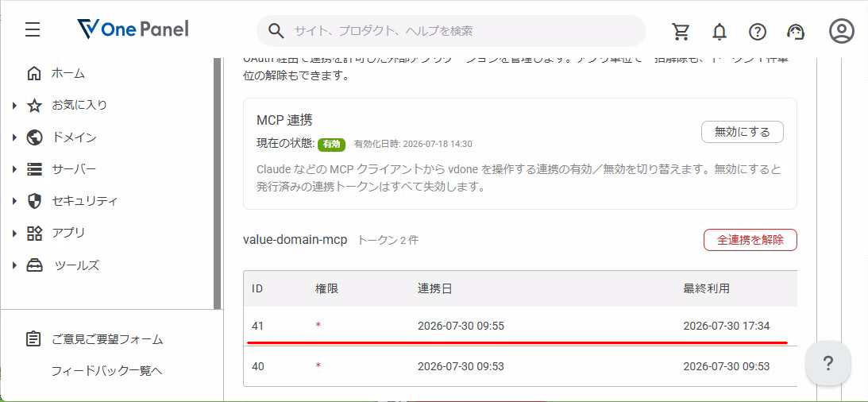
Task: Click the 権限 column header
Action: pyautogui.click(x=326, y=288)
